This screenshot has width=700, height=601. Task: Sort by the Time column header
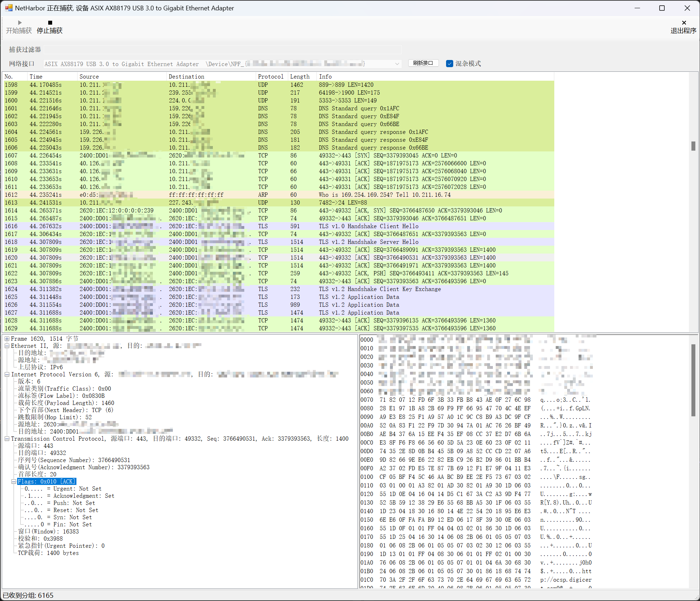coord(52,76)
